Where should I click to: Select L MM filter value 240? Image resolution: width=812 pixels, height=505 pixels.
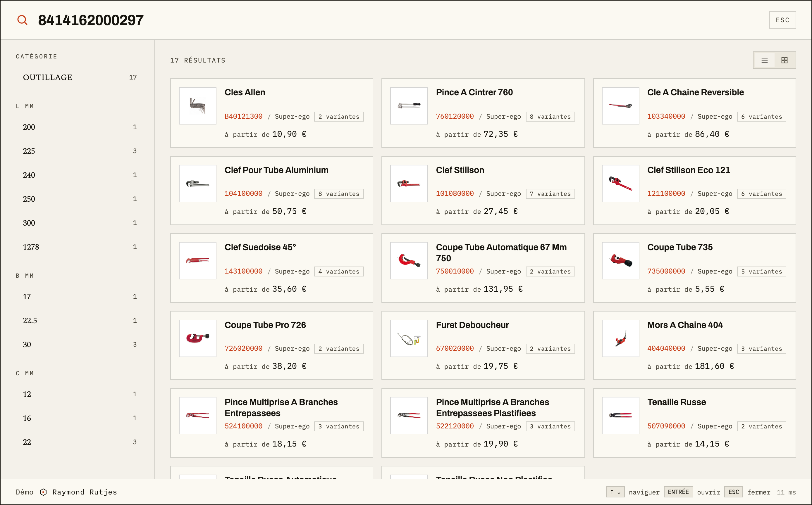click(80, 175)
